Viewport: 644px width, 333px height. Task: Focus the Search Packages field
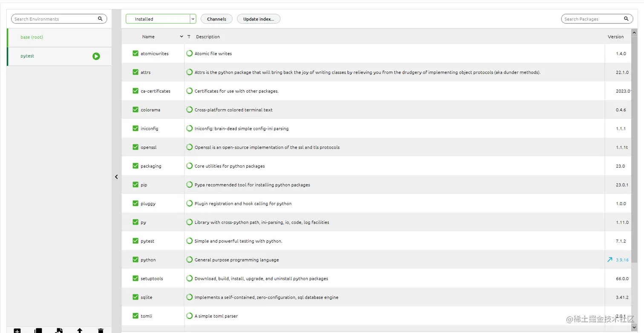pos(597,19)
